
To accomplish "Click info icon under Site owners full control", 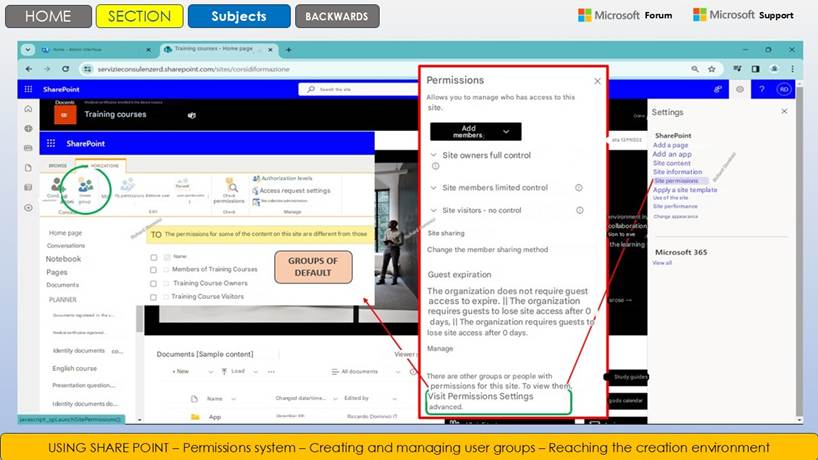I will (x=436, y=166).
